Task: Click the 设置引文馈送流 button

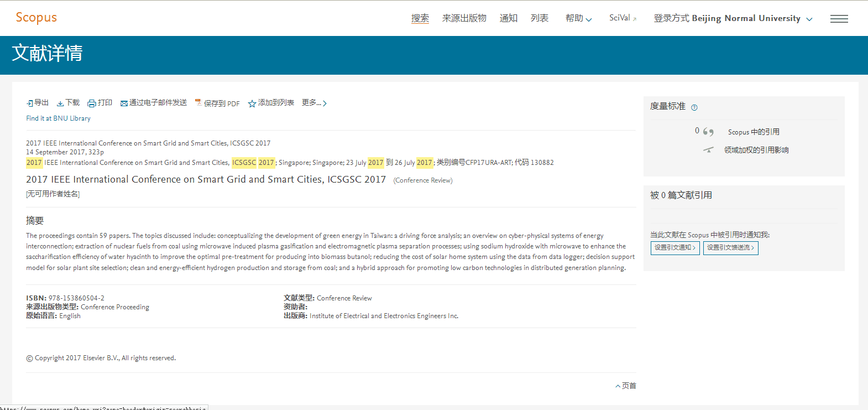Action: pyautogui.click(x=730, y=248)
